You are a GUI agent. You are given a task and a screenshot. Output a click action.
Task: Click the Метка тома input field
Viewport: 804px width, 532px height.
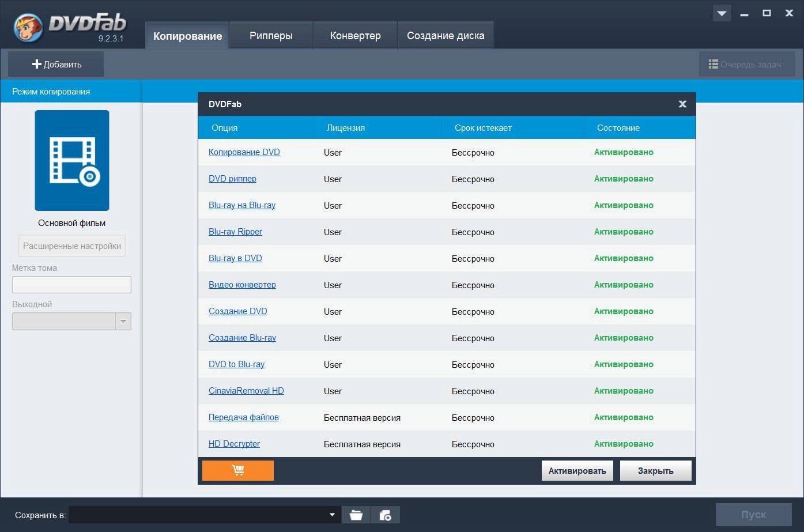click(72, 285)
